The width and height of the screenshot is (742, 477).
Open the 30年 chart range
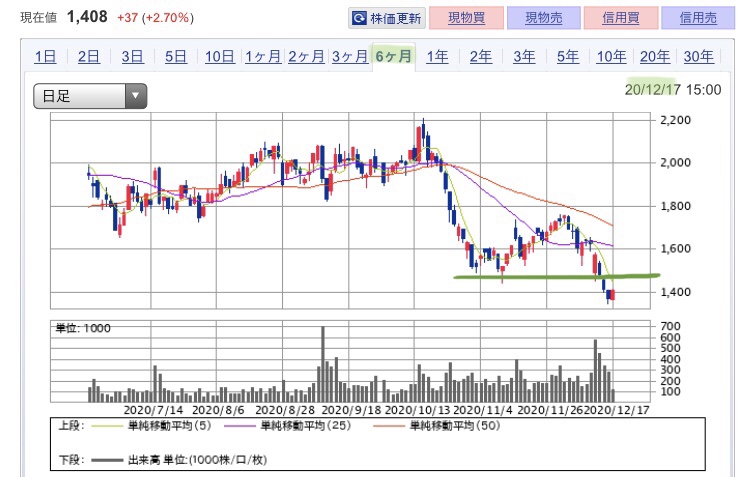[x=698, y=56]
